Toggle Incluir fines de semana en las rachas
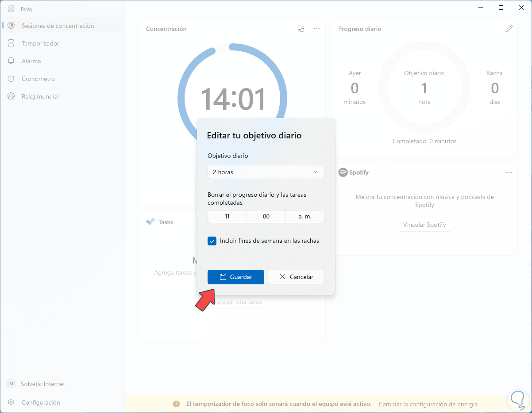Screen dimensions: 532x413 (212, 241)
